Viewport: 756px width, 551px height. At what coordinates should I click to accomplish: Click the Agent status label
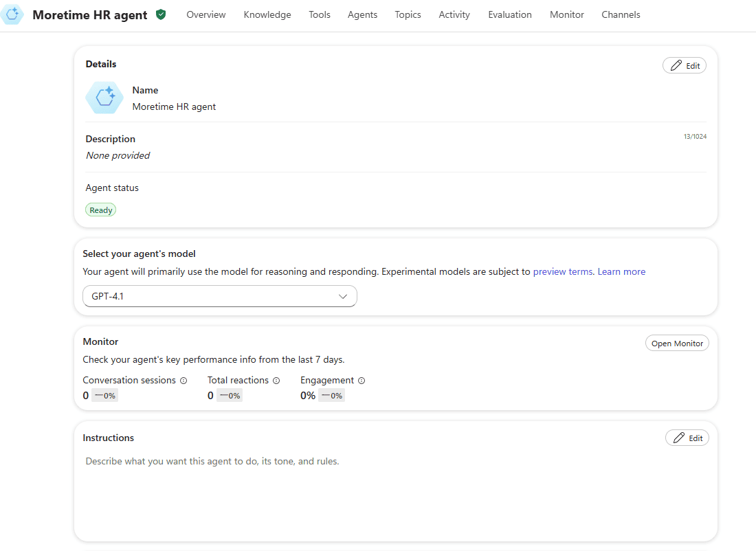[112, 188]
